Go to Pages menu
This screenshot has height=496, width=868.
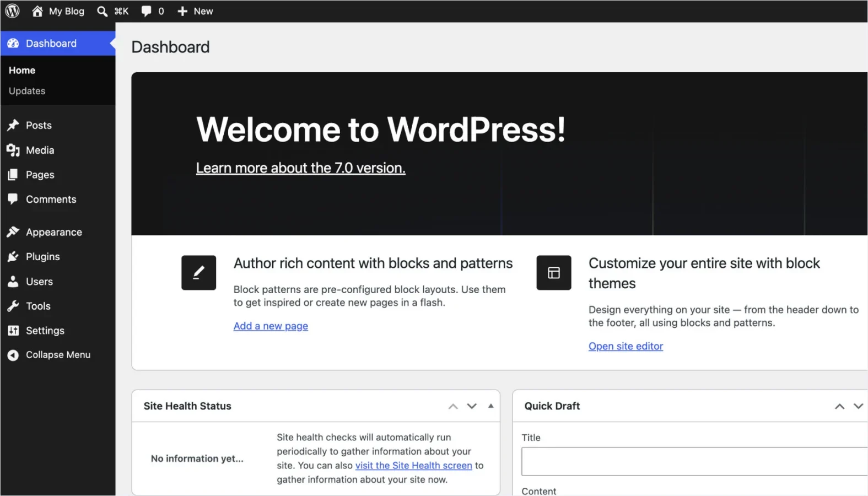tap(40, 175)
